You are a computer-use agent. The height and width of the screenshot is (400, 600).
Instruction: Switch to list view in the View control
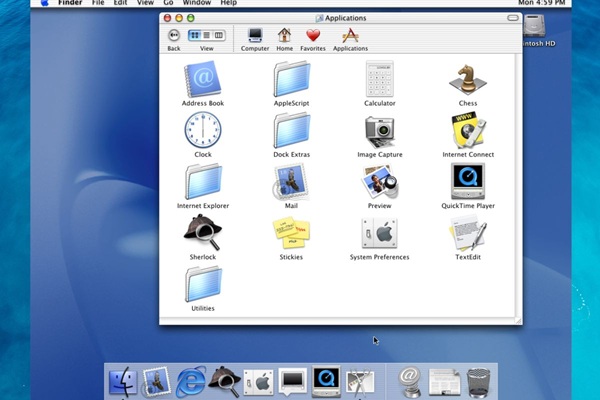207,35
